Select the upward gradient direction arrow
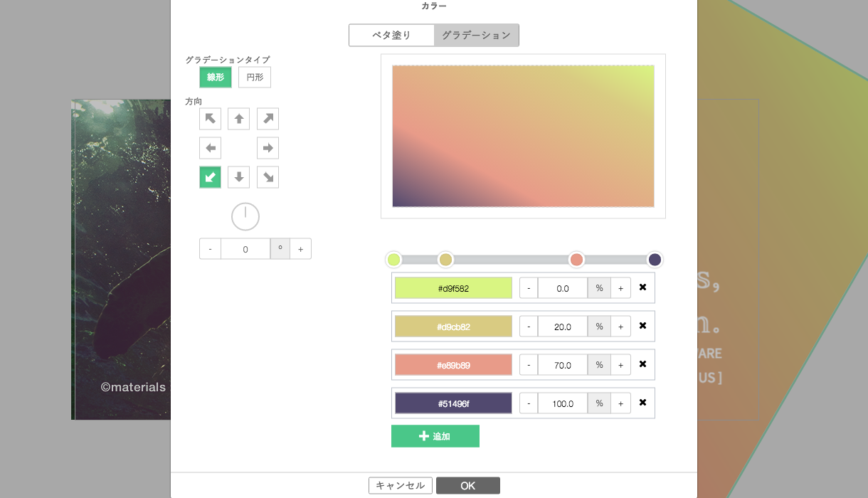Image resolution: width=868 pixels, height=498 pixels. tap(239, 119)
